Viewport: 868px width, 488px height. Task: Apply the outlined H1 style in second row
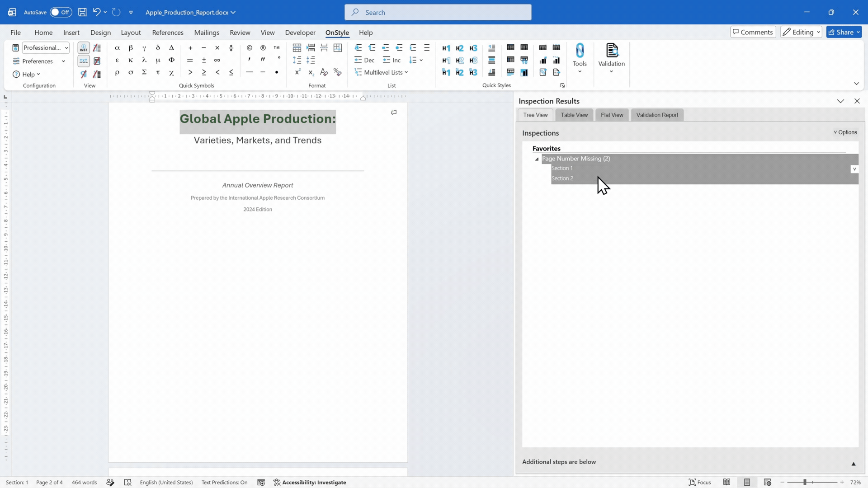click(446, 60)
